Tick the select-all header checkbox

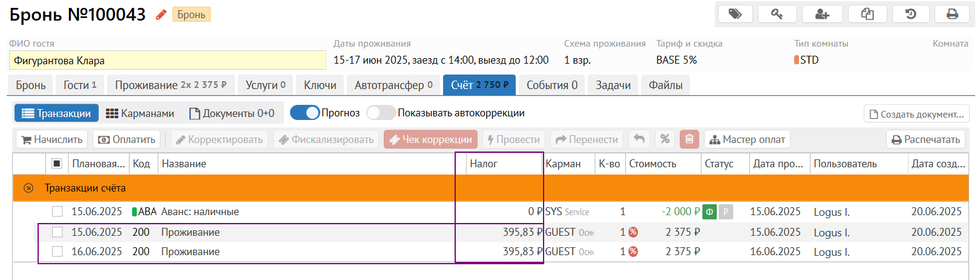click(57, 164)
